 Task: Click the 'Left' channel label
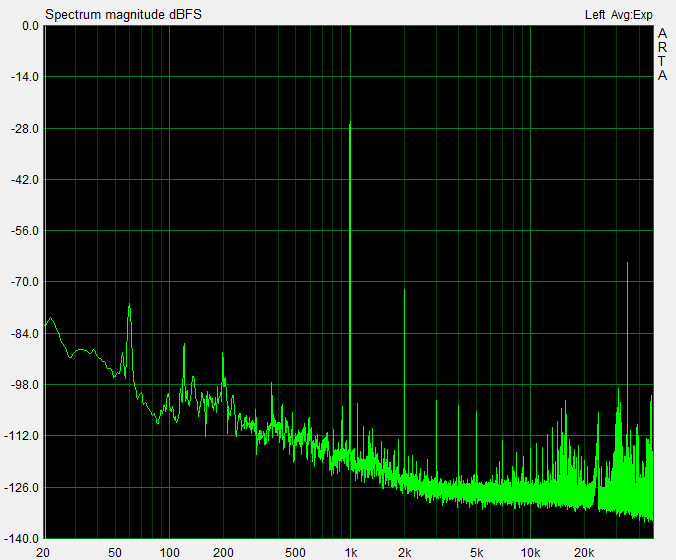(x=595, y=15)
